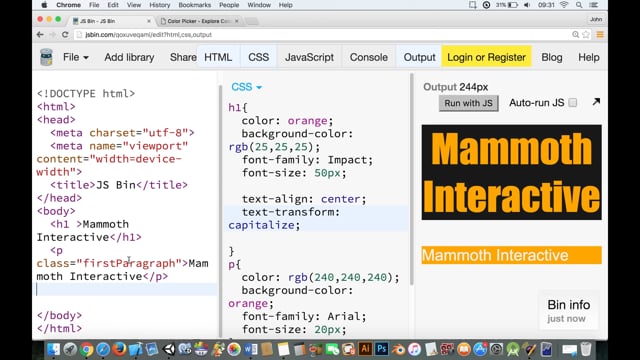Click 'text-align: center;' in CSS
Image resolution: width=640 pixels, height=360 pixels.
[304, 199]
